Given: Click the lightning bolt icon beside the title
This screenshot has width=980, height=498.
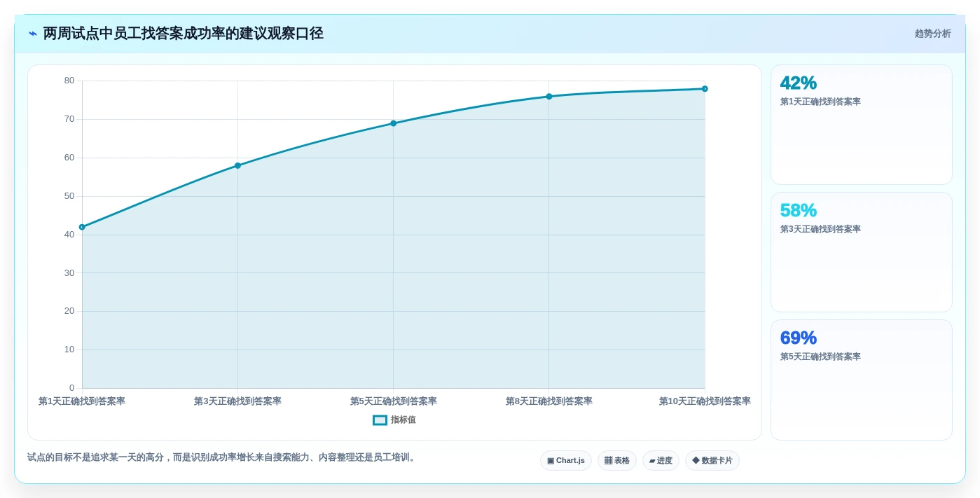Looking at the screenshot, I should coord(33,34).
